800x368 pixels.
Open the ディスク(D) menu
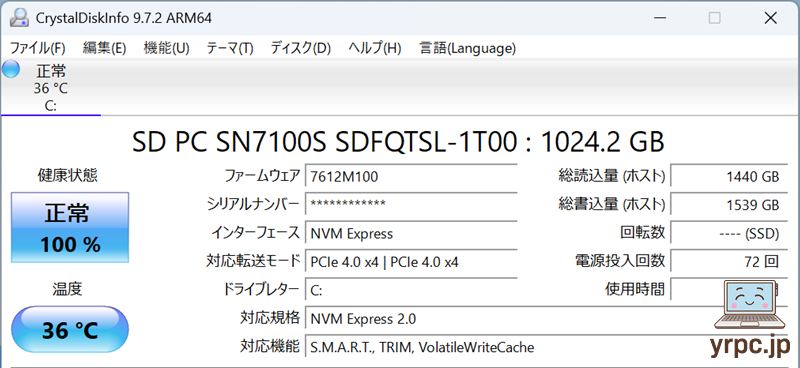pyautogui.click(x=301, y=48)
